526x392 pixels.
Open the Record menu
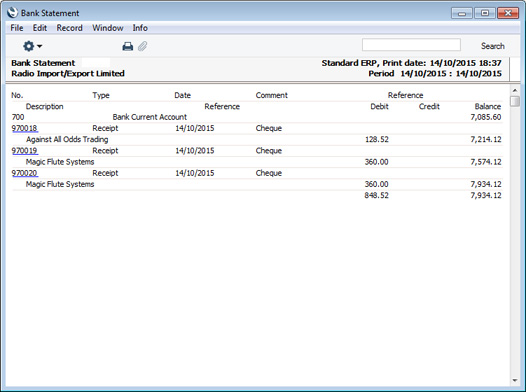pyautogui.click(x=69, y=28)
